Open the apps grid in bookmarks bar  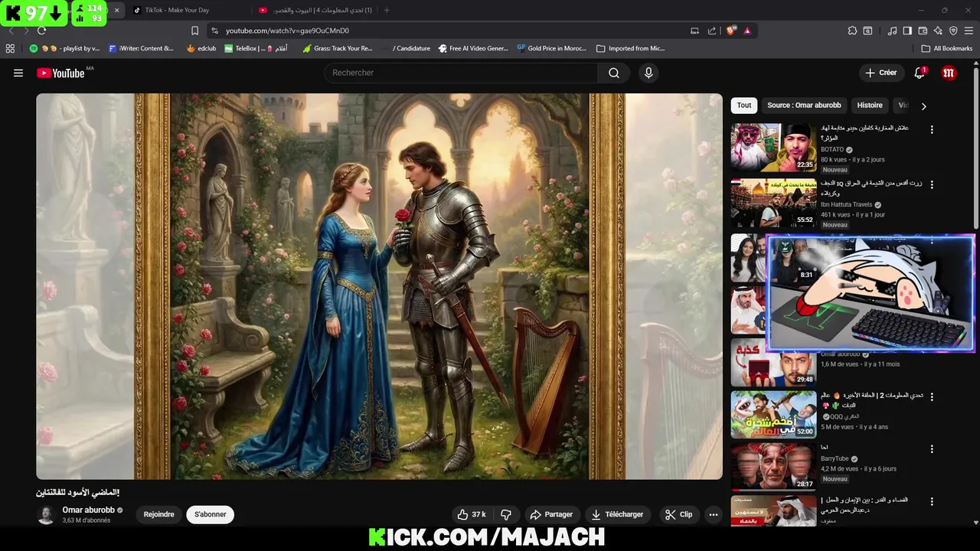(x=10, y=48)
